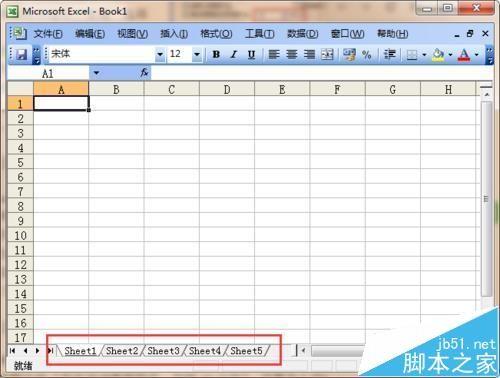Click the Save icon in toolbar
The height and width of the screenshot is (378, 500).
[x=22, y=54]
